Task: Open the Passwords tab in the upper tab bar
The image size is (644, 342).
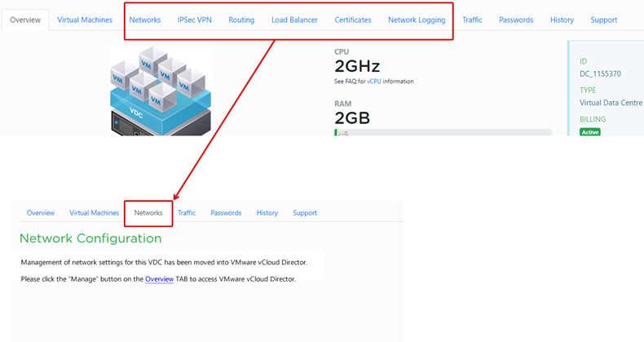Action: [x=516, y=20]
